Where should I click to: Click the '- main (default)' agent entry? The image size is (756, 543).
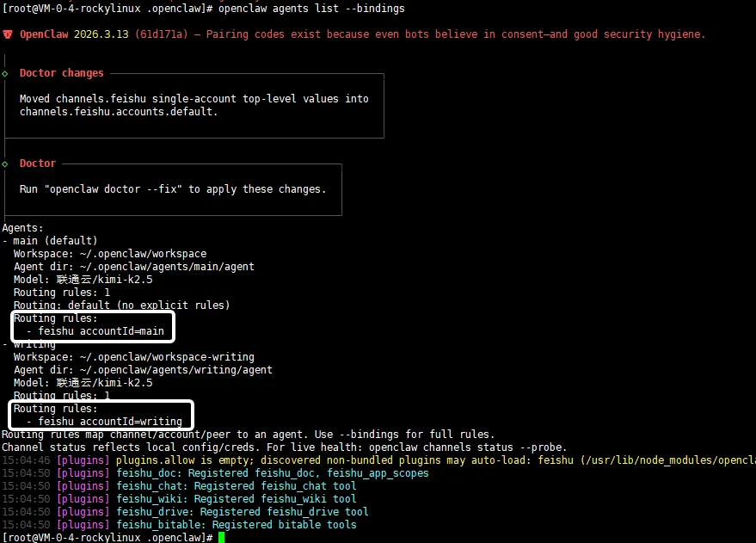(x=50, y=241)
